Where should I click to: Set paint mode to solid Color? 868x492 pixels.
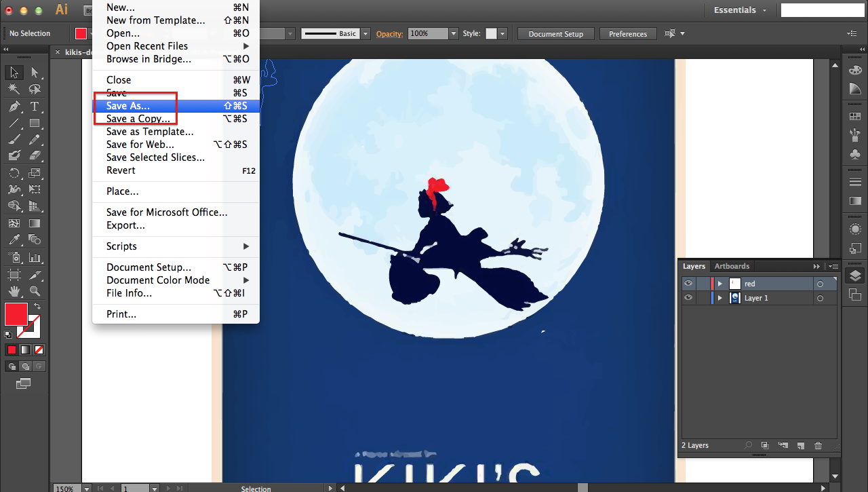pyautogui.click(x=12, y=349)
